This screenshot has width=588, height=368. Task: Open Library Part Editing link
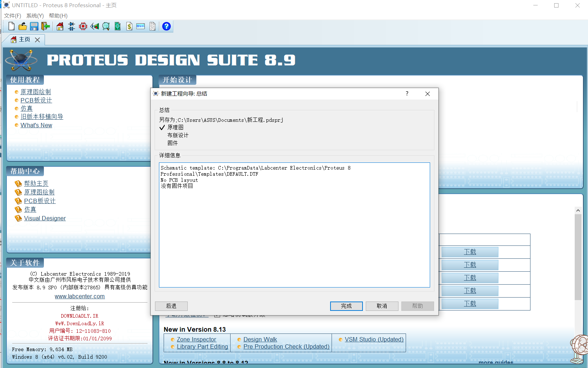click(202, 346)
